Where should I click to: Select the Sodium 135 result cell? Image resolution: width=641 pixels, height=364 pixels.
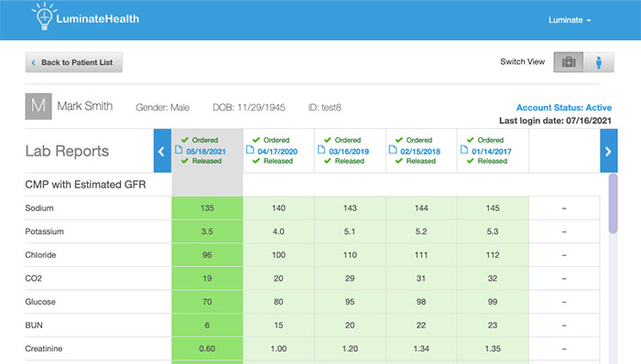[207, 209]
